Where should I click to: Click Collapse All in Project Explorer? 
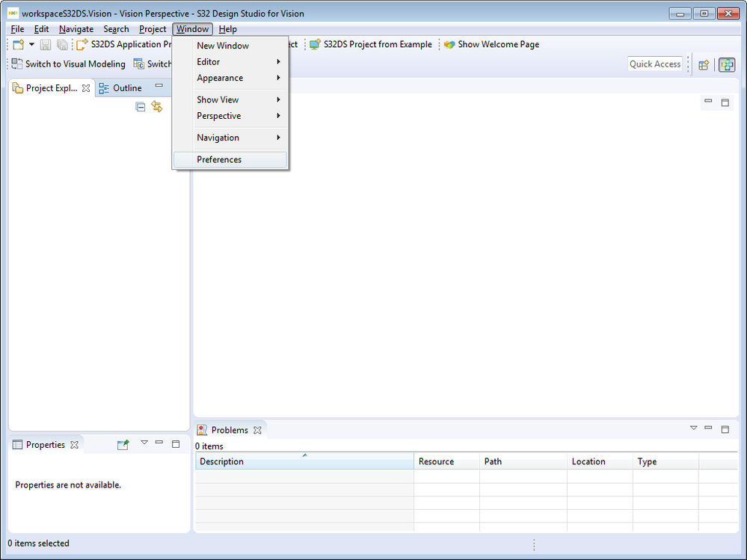(141, 107)
